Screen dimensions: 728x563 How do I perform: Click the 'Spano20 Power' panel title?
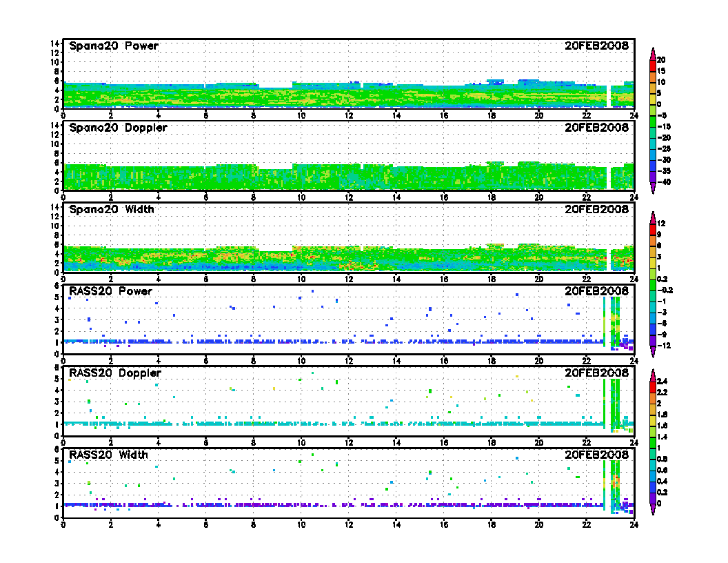pos(114,46)
